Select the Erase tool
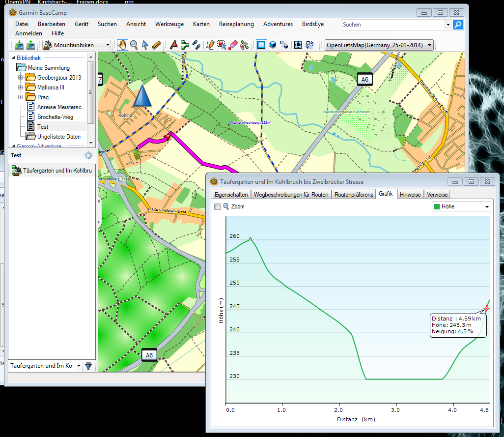Viewport: 504px width, 437px height. 233,45
